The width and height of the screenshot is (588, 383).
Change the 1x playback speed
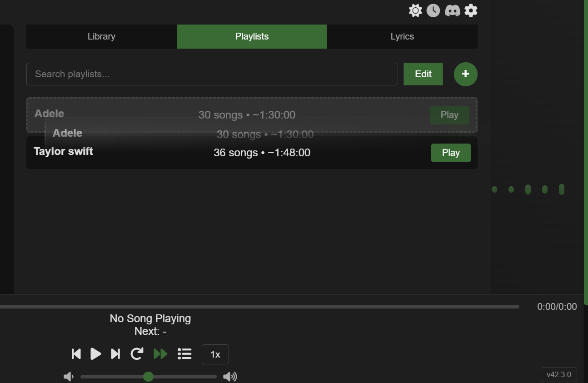[x=215, y=354]
